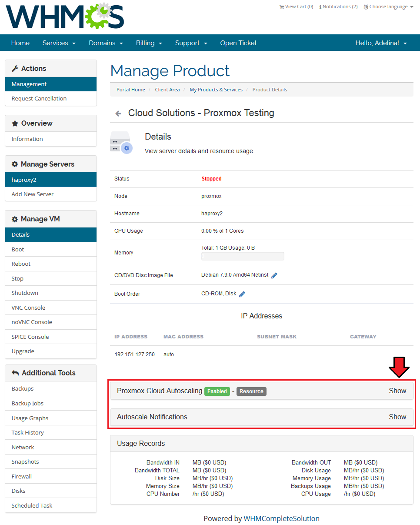Select Details under Manage VM
The height and width of the screenshot is (525, 420).
point(51,234)
